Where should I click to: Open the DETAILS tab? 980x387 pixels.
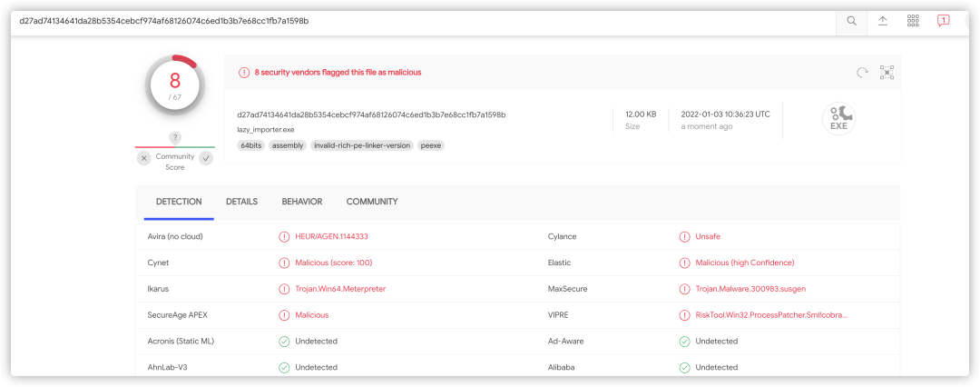point(241,202)
